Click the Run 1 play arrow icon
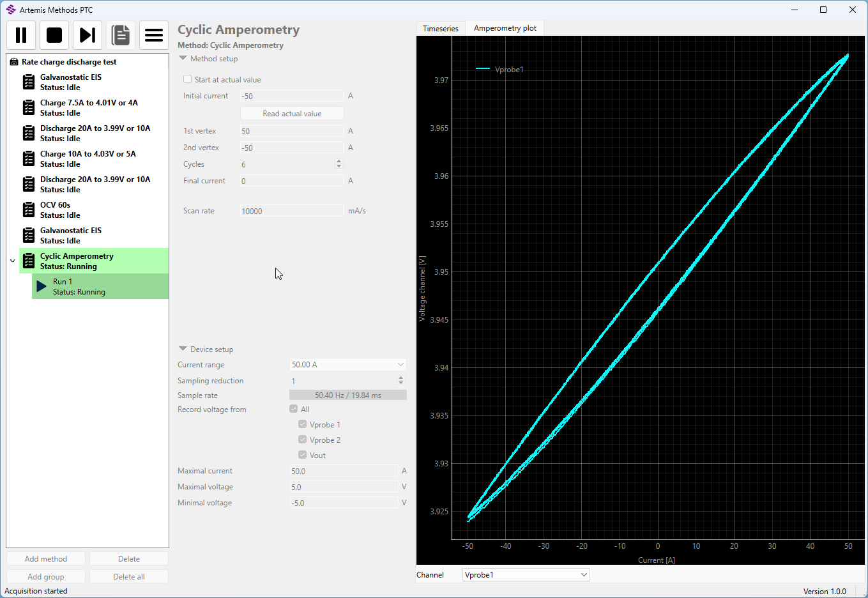This screenshot has height=598, width=868. tap(42, 286)
